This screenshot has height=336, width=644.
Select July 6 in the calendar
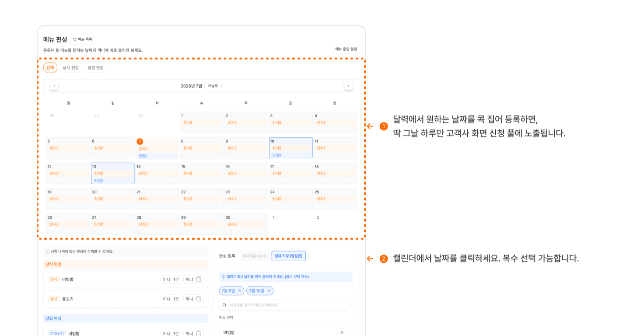tap(112, 148)
